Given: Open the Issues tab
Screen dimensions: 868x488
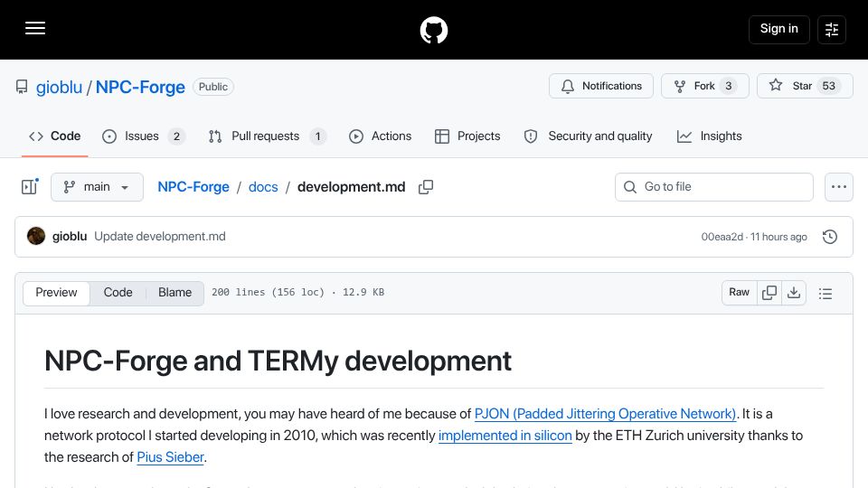Looking at the screenshot, I should point(144,136).
